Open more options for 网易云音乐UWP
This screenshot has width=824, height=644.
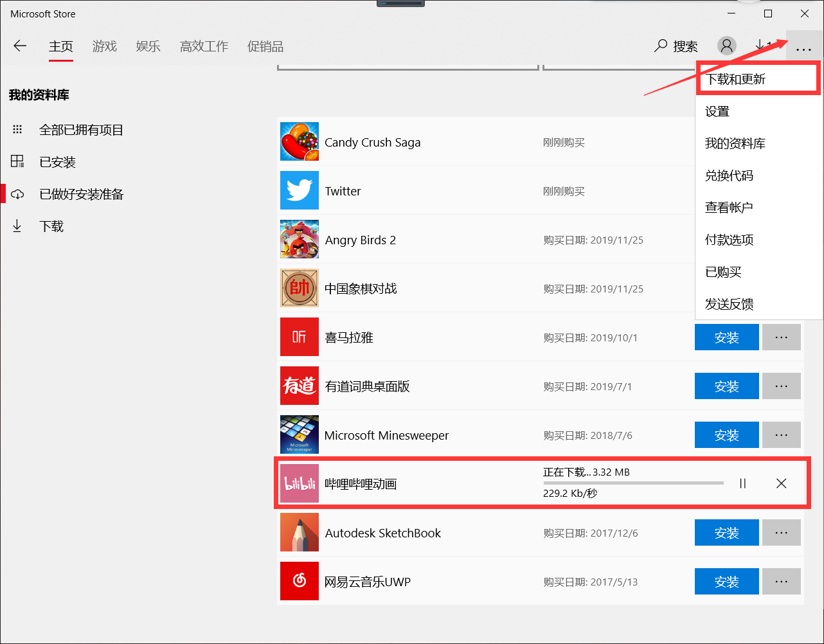click(x=782, y=581)
